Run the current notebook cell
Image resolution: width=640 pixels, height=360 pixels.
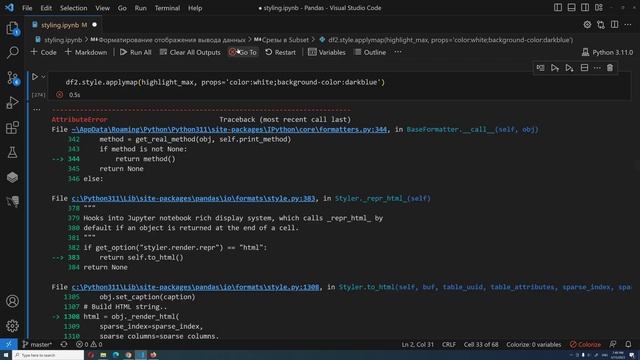pyautogui.click(x=35, y=77)
